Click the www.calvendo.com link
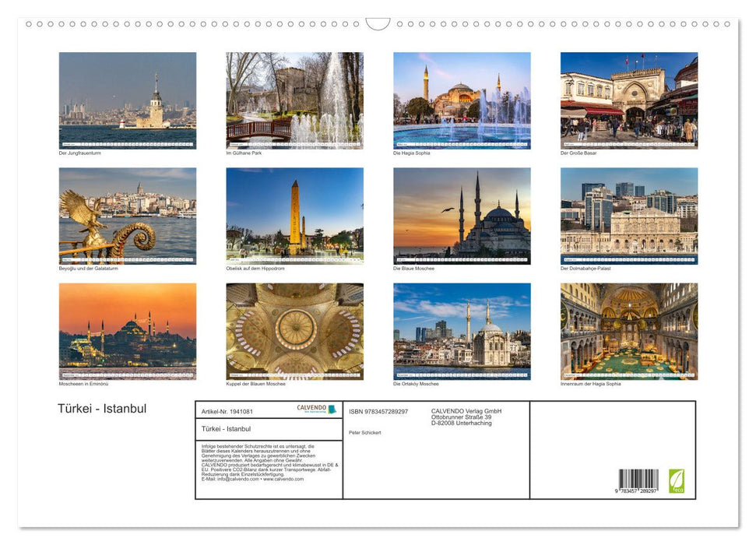 (284, 480)
